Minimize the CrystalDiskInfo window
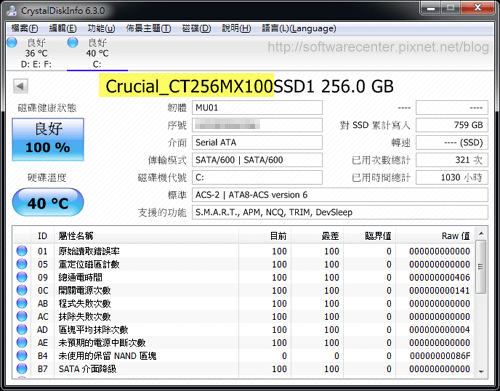 pyautogui.click(x=431, y=8)
